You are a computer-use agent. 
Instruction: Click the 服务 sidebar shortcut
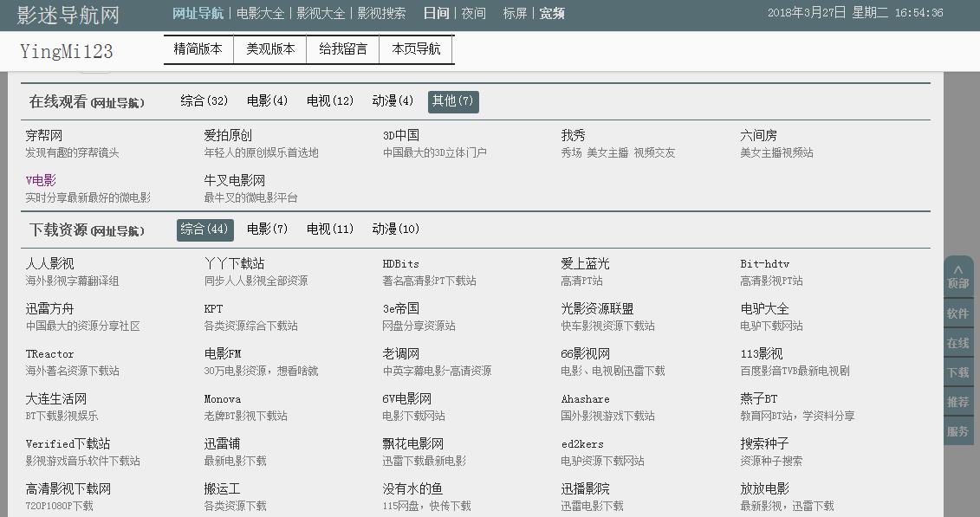957,431
